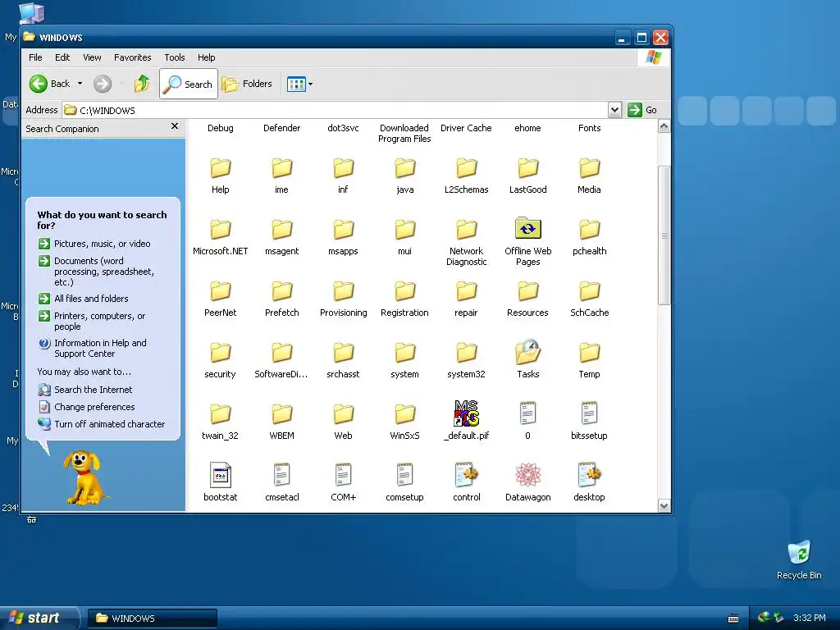Click the on-screen keyboard tray icon
Viewport: 840px width, 630px height.
tap(733, 619)
